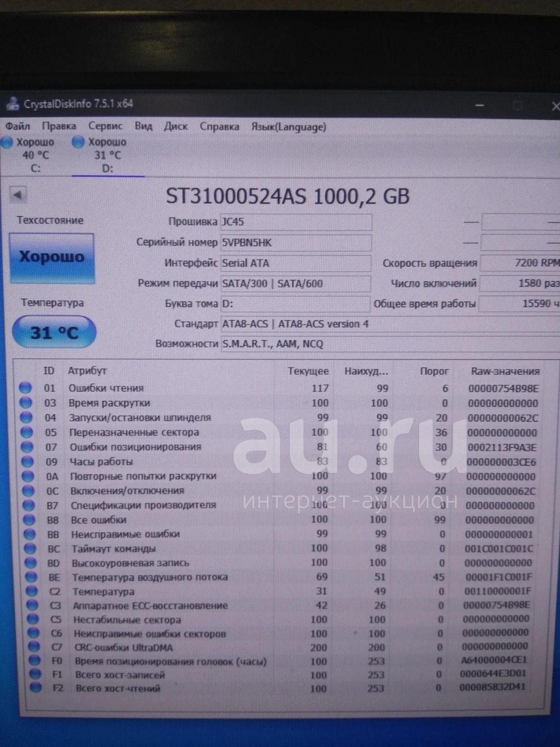The image size is (560, 747).
Task: Click raw value 00110000001F for Температура
Action: [497, 591]
